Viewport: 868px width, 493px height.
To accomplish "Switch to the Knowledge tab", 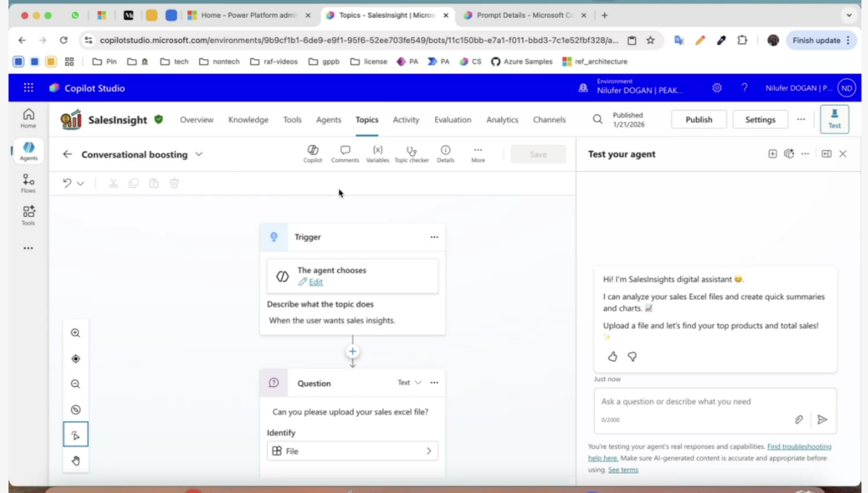I will (248, 119).
